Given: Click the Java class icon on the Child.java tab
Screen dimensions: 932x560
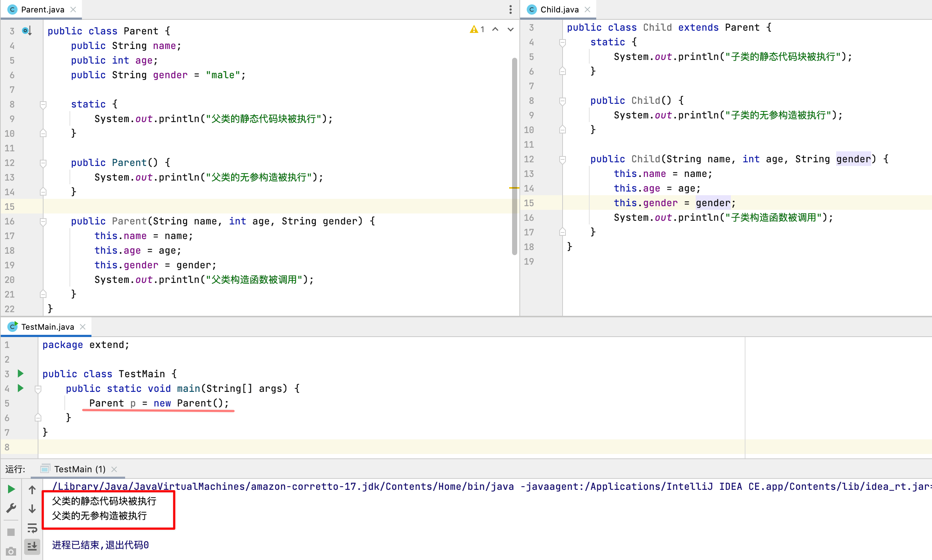Looking at the screenshot, I should [531, 9].
